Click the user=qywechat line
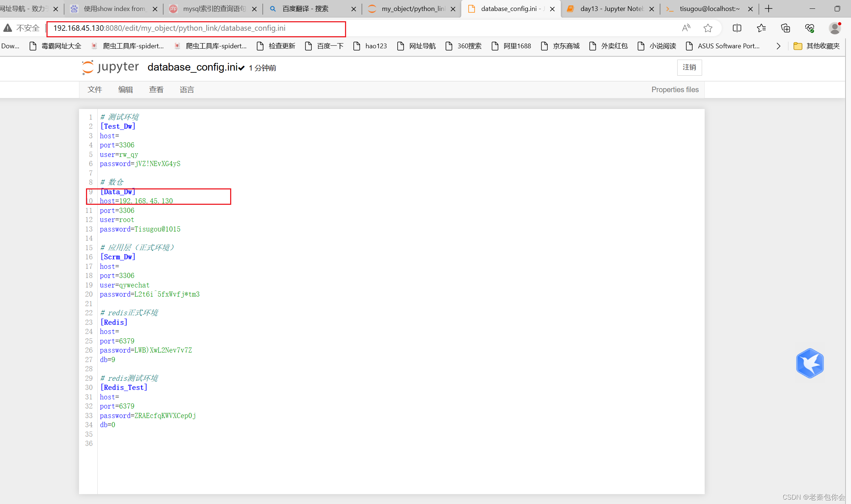The image size is (851, 504). click(125, 285)
